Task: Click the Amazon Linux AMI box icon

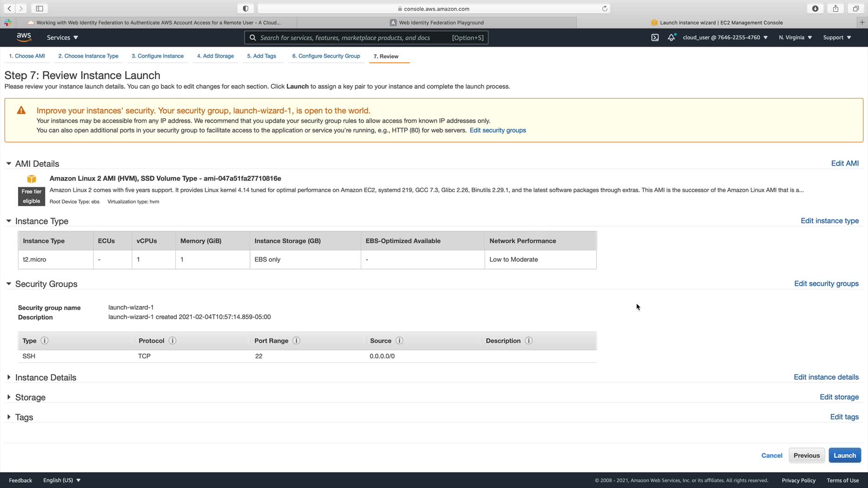Action: click(32, 179)
